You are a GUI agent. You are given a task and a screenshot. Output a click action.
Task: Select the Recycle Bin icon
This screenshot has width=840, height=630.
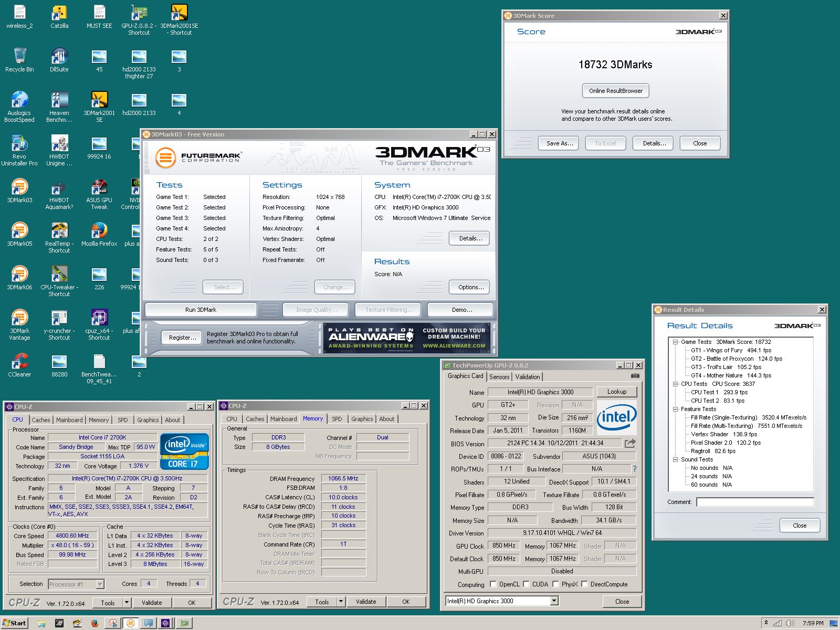(19, 60)
